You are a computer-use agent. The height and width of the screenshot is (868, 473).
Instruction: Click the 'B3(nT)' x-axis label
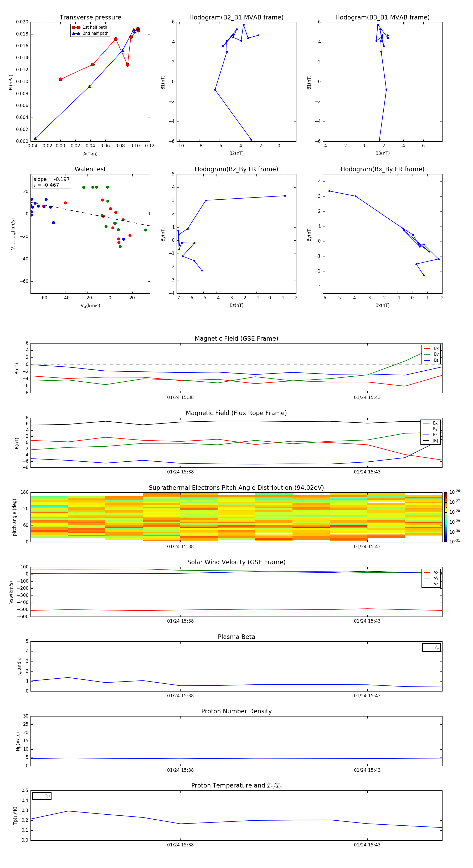point(382,153)
